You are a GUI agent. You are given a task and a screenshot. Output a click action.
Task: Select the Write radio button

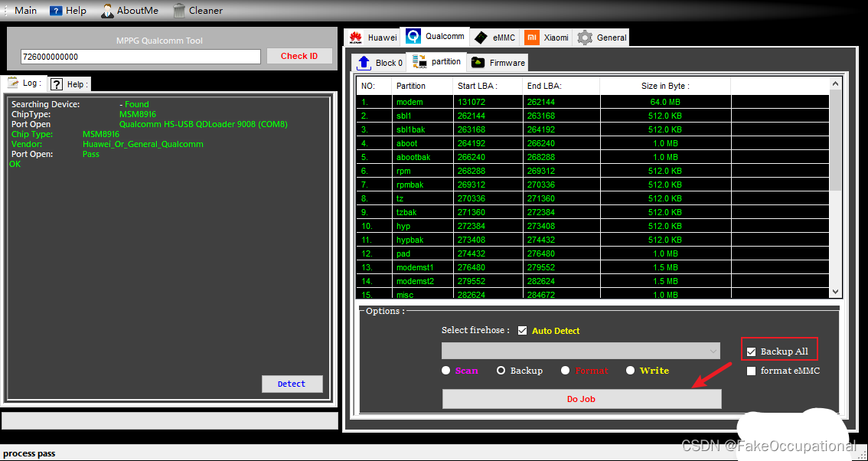click(630, 370)
